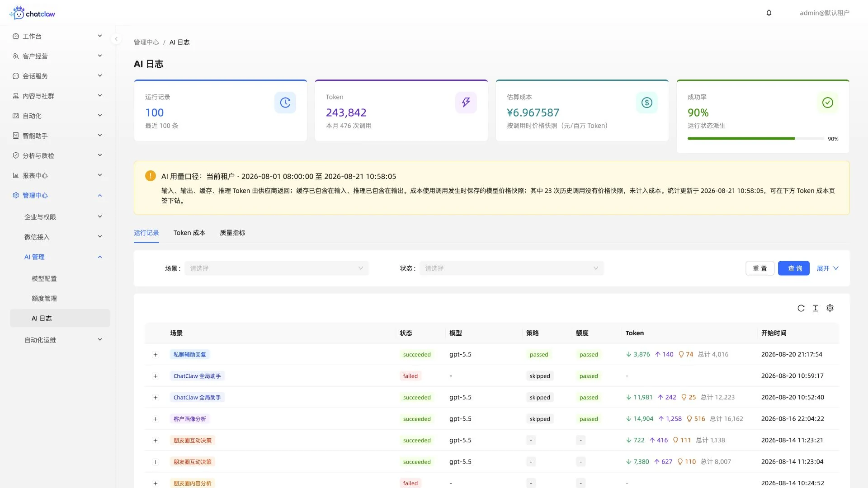868x488 pixels.
Task: Click the failed status of 朋友圈内容分析
Action: click(x=410, y=483)
